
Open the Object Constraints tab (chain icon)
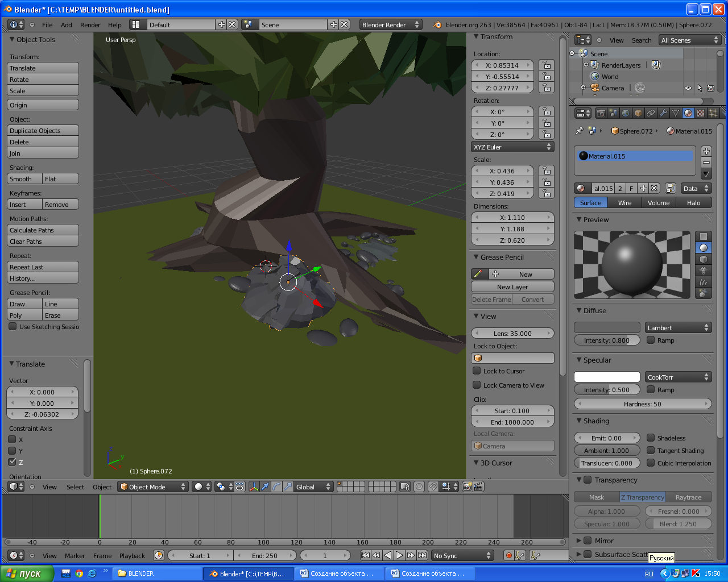click(651, 113)
